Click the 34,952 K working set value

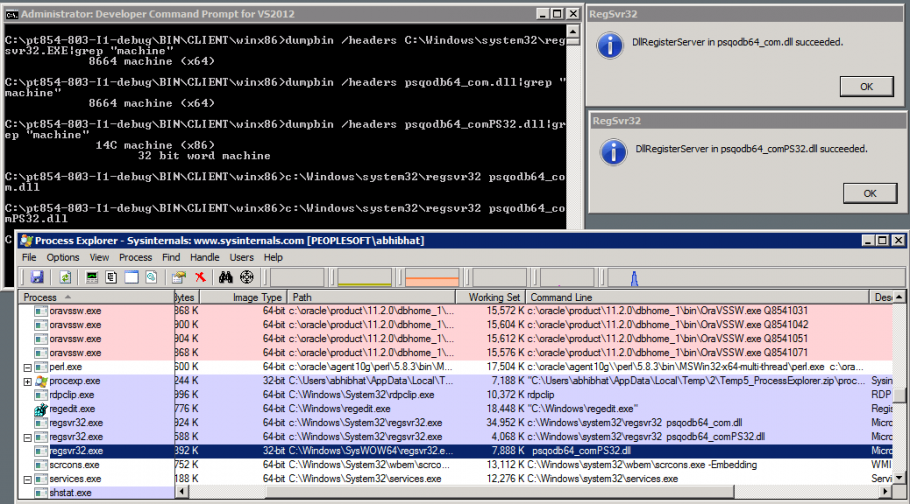[504, 423]
